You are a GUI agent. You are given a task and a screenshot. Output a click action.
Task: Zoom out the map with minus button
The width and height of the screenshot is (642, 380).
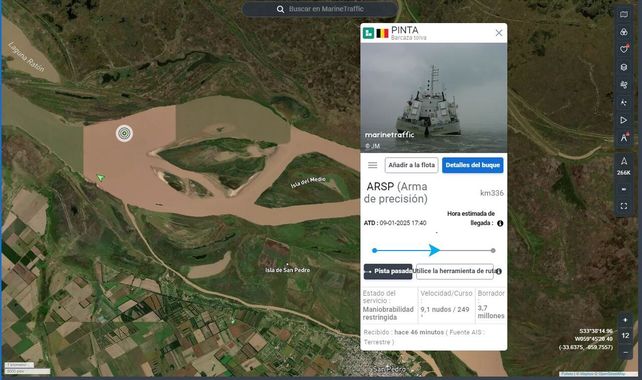(x=625, y=352)
